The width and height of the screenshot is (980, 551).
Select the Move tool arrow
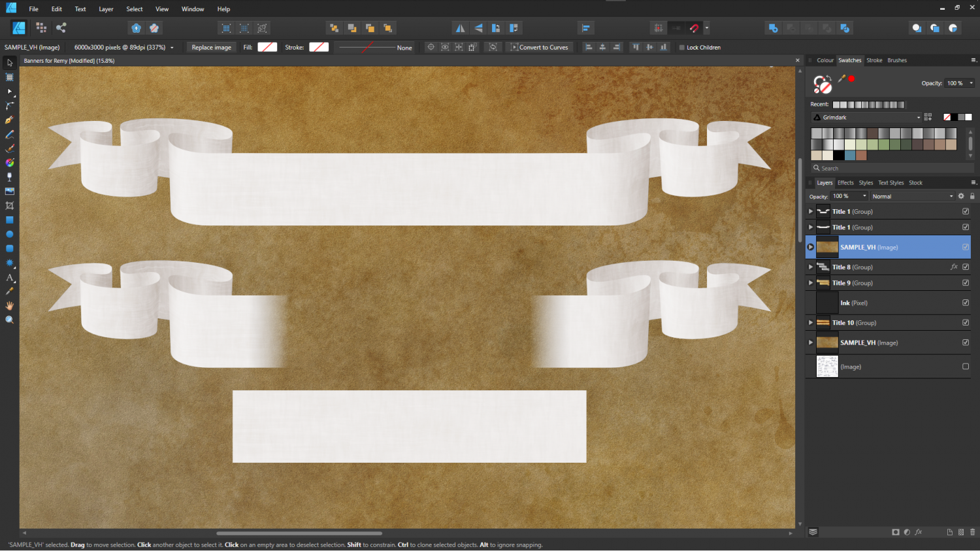coord(9,63)
